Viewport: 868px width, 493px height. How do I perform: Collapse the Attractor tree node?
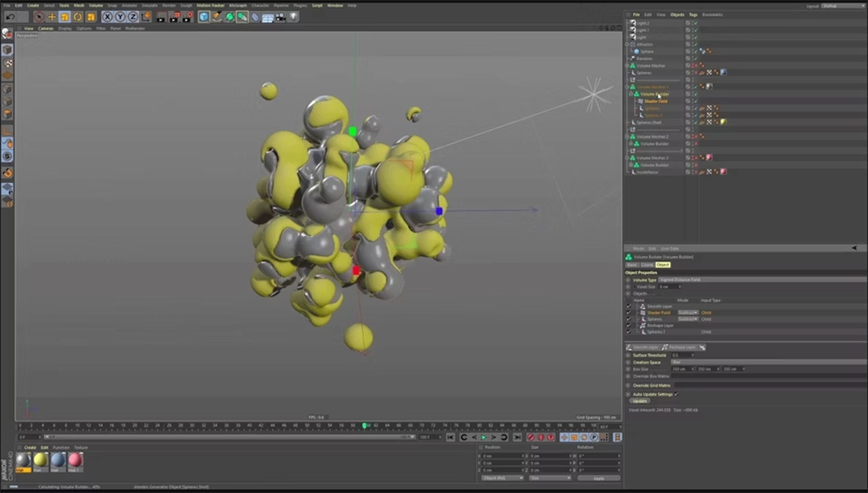click(x=627, y=44)
